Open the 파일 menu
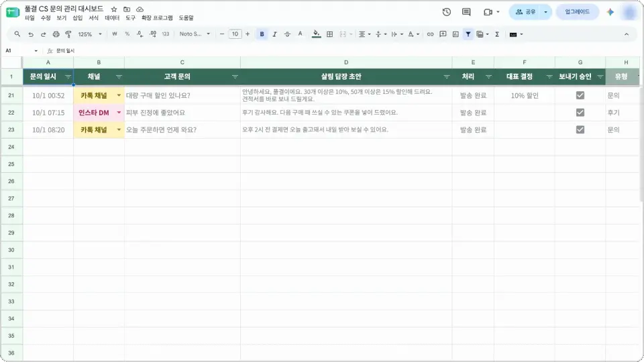The height and width of the screenshot is (362, 644). [30, 18]
